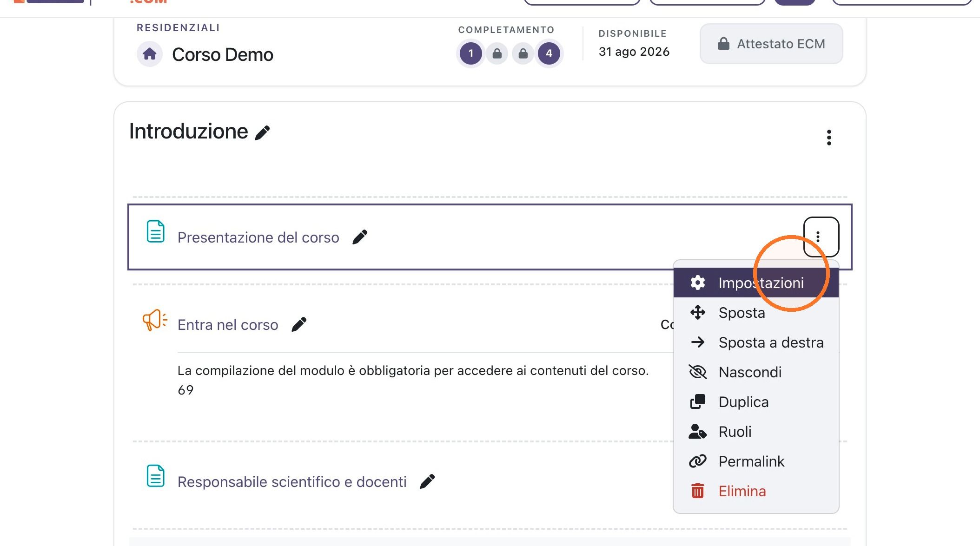
Task: Open Responsabile scientifico e docenti link
Action: (x=292, y=482)
